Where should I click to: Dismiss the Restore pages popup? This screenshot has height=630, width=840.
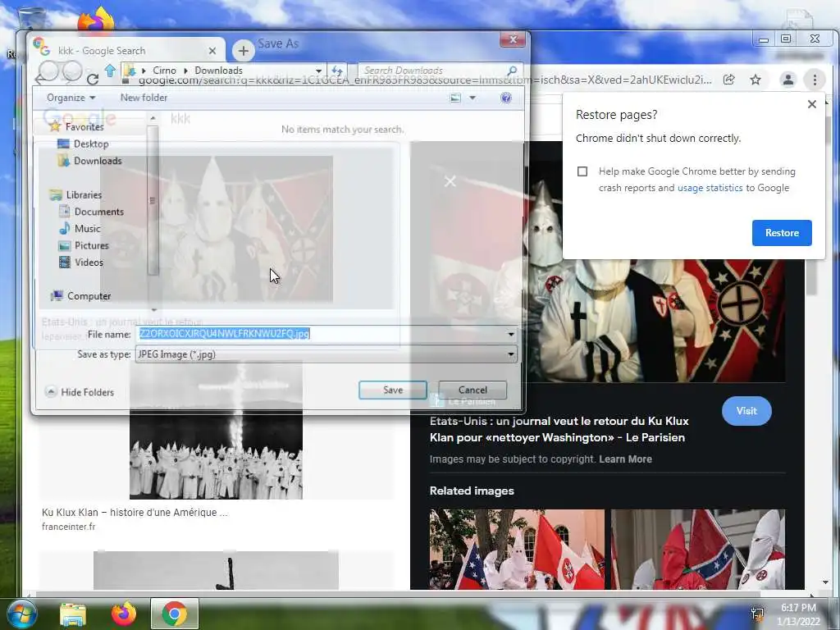coord(811,104)
